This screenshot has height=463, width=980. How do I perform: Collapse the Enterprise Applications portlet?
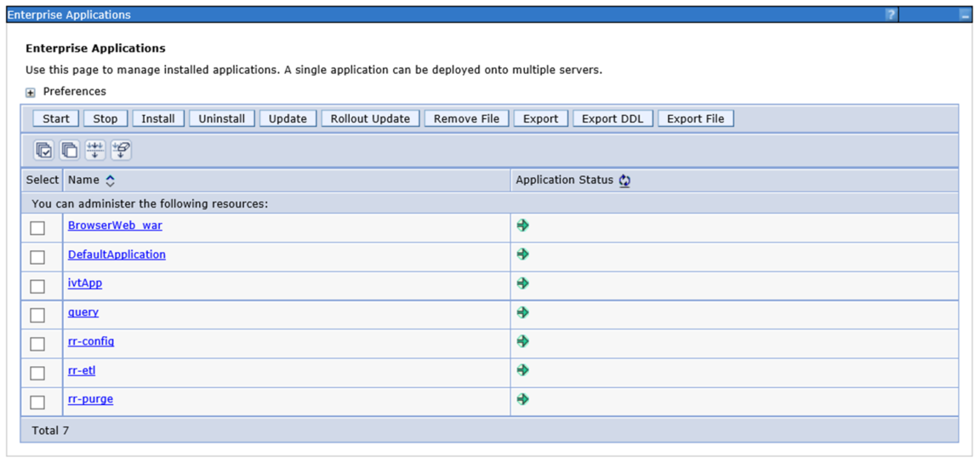click(964, 14)
